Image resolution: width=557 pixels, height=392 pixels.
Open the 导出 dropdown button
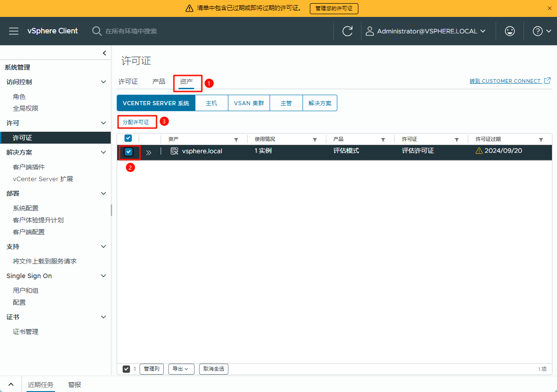(x=181, y=369)
